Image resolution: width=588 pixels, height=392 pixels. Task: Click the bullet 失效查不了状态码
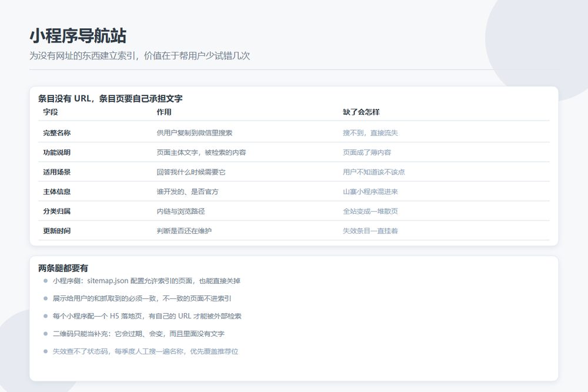pos(145,351)
